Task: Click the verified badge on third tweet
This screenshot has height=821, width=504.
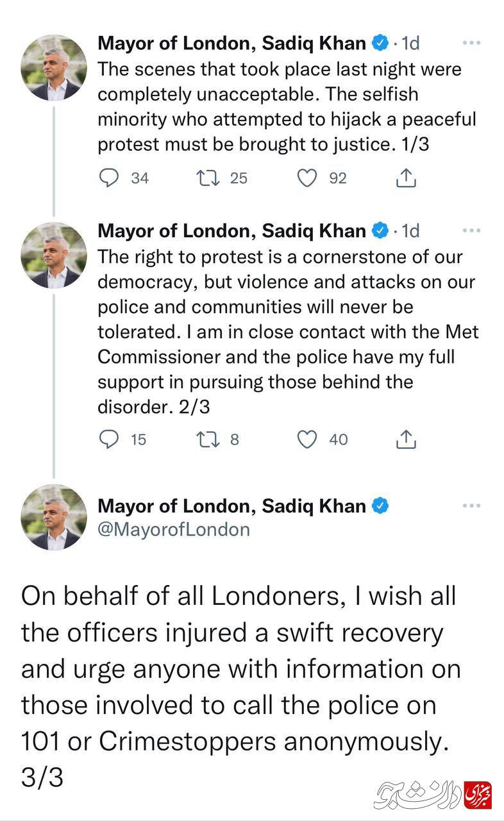Action: point(381,506)
